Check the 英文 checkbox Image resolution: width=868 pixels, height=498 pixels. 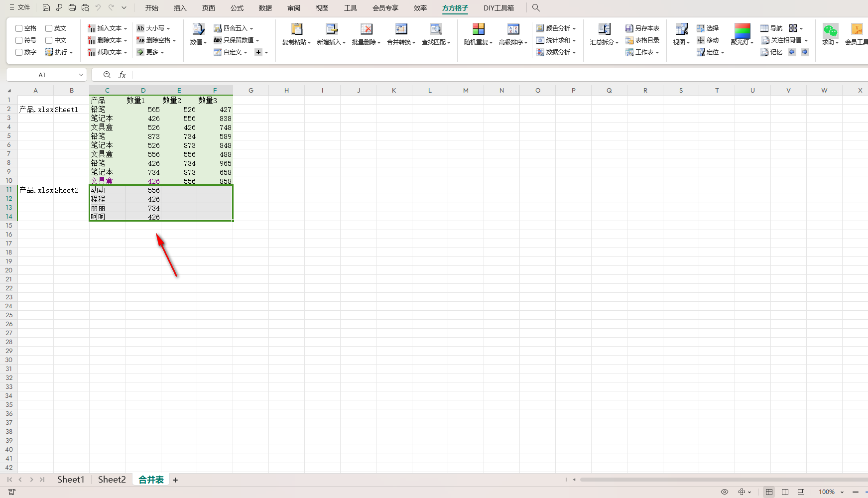49,28
